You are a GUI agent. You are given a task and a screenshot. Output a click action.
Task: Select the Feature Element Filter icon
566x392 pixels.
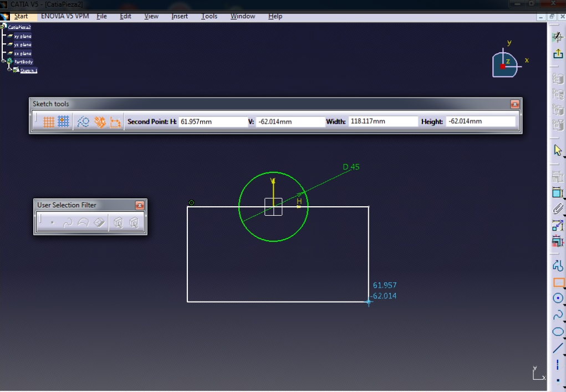118,223
